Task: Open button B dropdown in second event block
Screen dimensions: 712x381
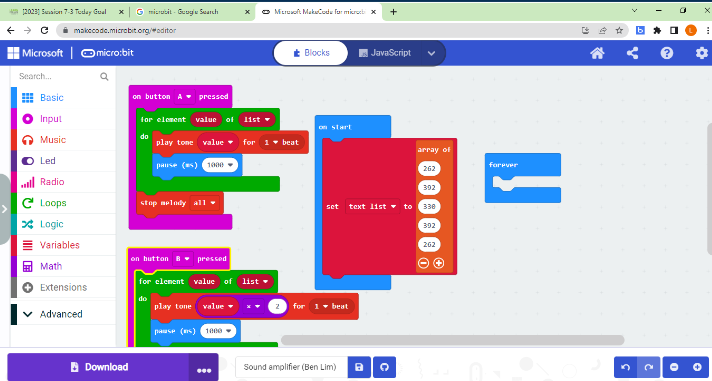Action: click(x=183, y=259)
